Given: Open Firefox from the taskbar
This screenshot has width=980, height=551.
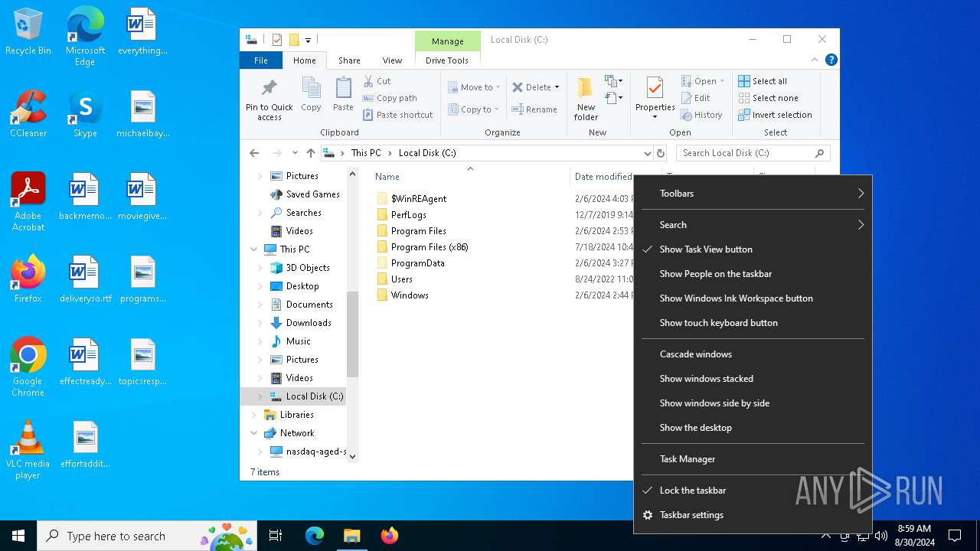Looking at the screenshot, I should click(390, 536).
